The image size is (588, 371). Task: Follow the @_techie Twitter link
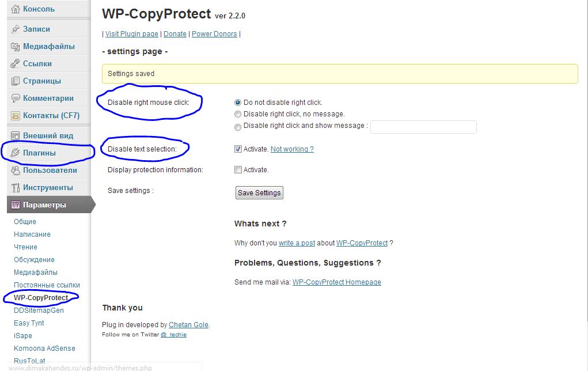[x=173, y=335]
